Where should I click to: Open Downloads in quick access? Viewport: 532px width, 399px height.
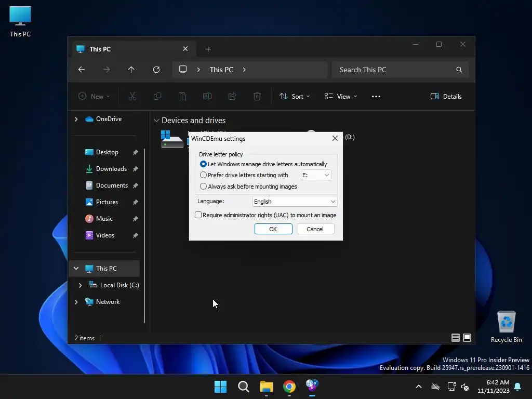pyautogui.click(x=111, y=169)
